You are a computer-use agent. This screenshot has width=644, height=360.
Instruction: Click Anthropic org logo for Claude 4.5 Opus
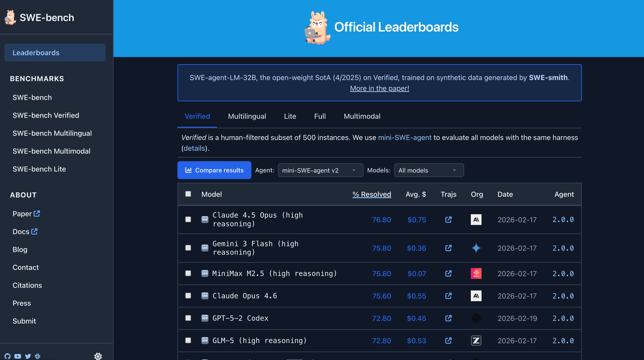(476, 220)
